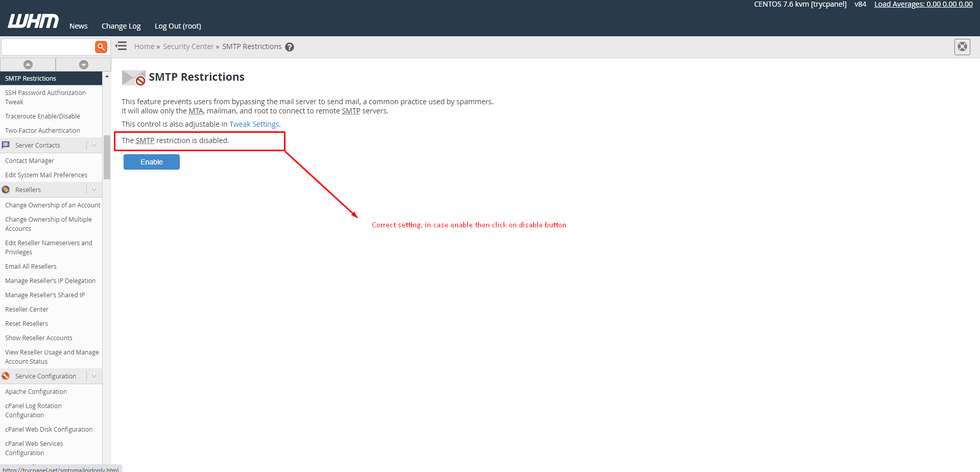Click the sidebar collapse-all up arrow icon
980x472 pixels.
pyautogui.click(x=28, y=64)
